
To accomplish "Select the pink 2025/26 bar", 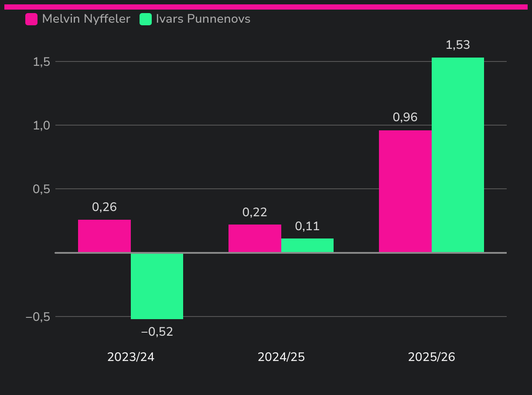I will coord(405,191).
